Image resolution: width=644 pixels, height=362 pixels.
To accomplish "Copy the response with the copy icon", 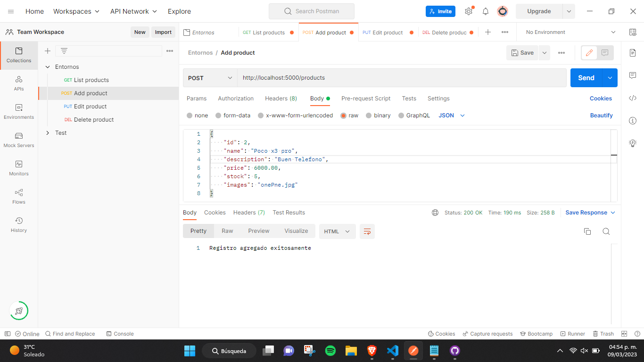I will [587, 231].
